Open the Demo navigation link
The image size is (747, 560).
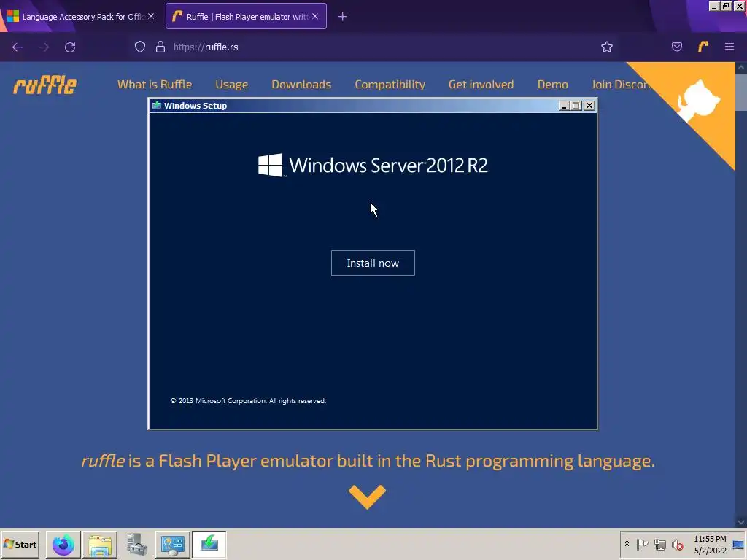point(553,85)
